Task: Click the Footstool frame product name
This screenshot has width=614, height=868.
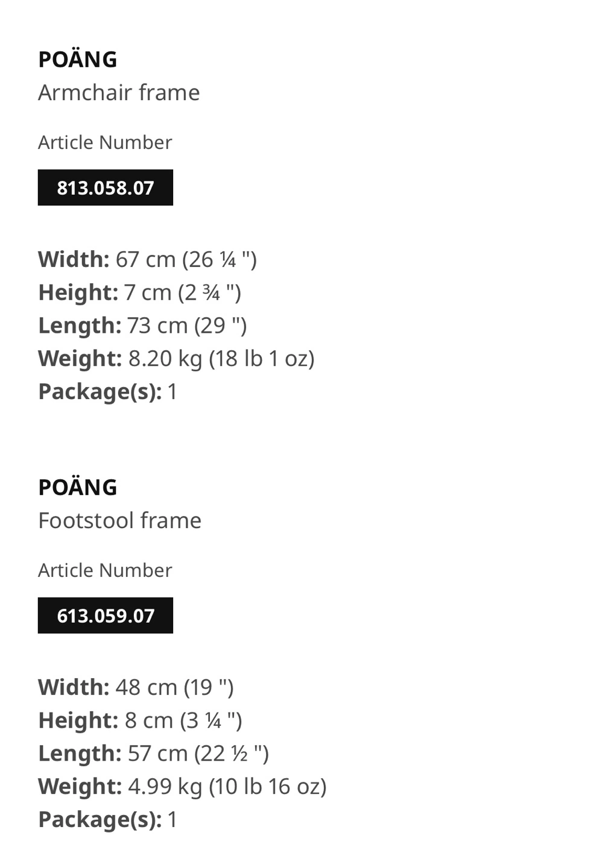Action: (119, 520)
